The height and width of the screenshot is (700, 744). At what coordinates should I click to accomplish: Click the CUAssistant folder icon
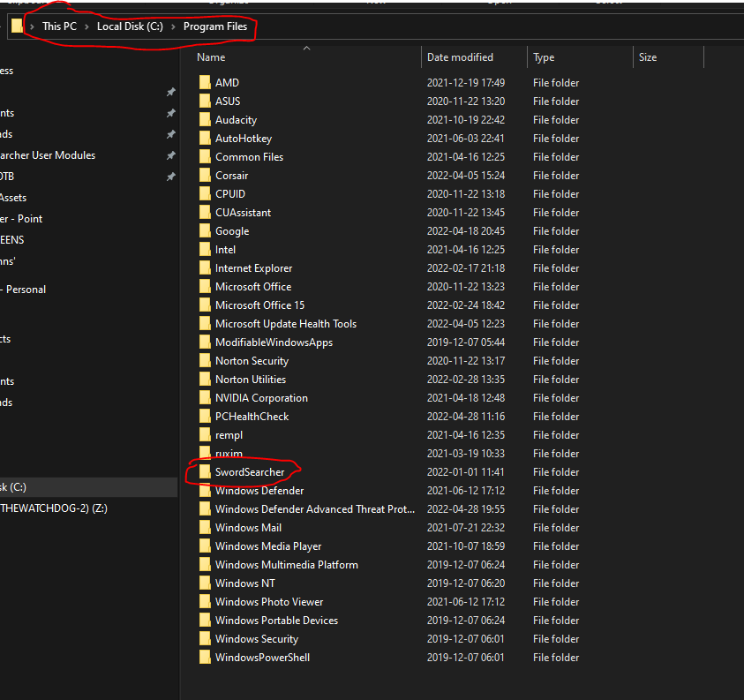[x=205, y=212]
